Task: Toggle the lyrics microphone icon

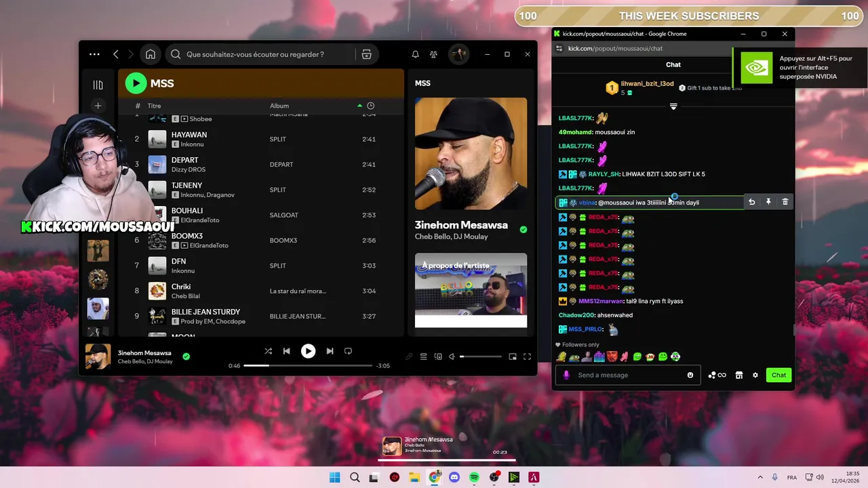Action: [409, 357]
